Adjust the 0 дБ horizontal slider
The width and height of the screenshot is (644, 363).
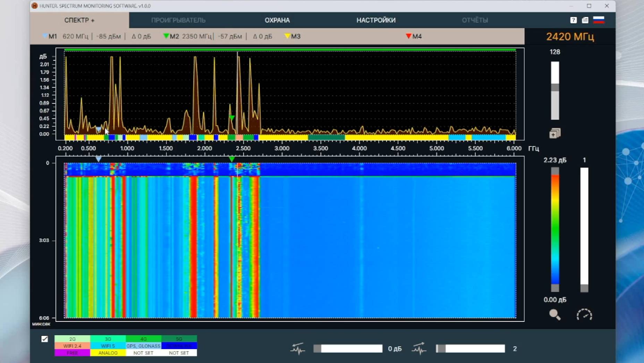tap(348, 348)
